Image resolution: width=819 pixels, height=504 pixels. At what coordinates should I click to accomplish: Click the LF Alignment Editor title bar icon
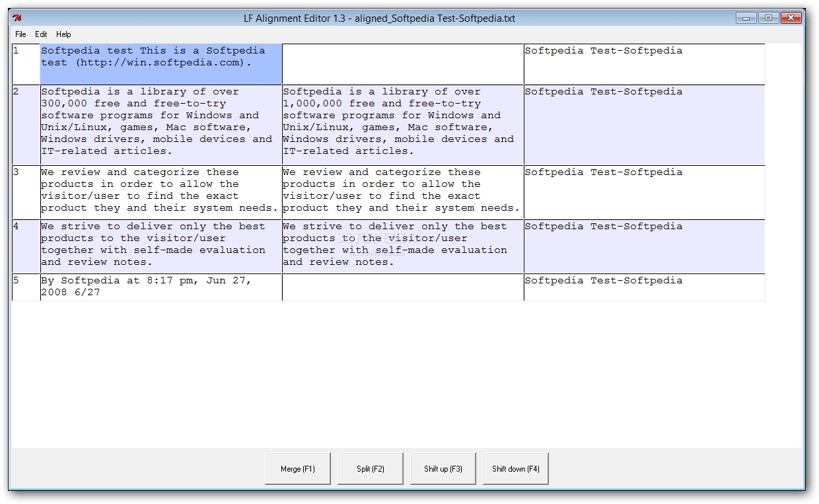18,18
